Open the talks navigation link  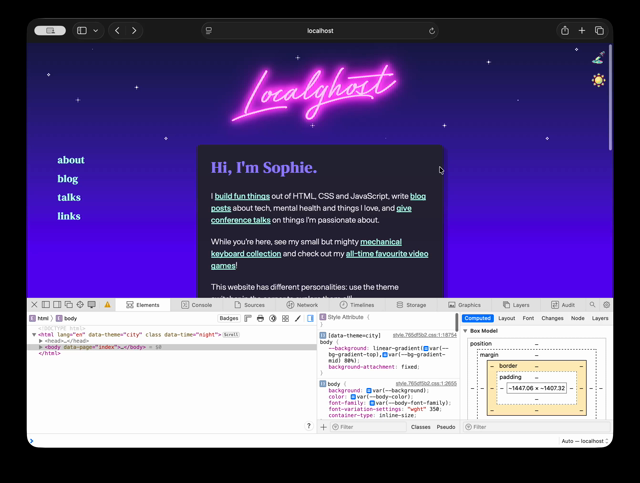click(x=69, y=197)
